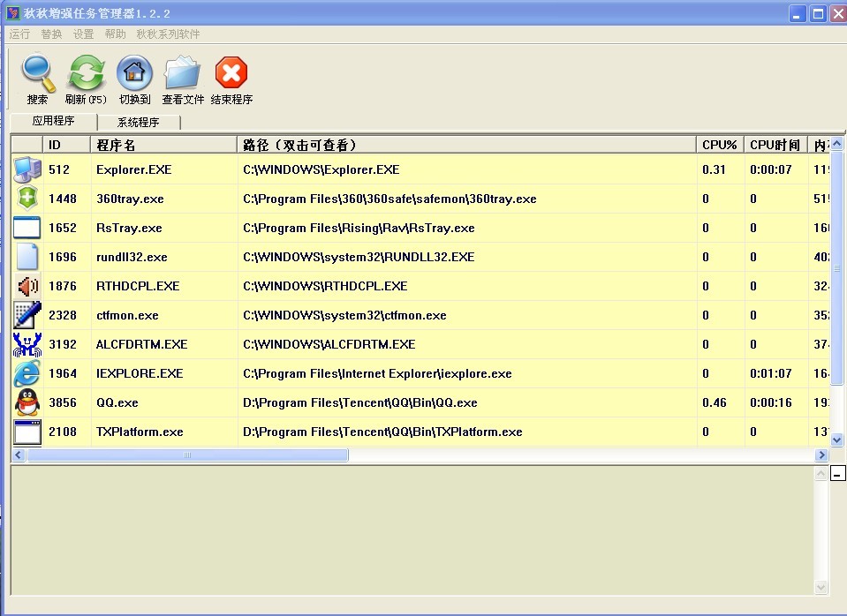Open the 帮助 menu

pyautogui.click(x=116, y=34)
